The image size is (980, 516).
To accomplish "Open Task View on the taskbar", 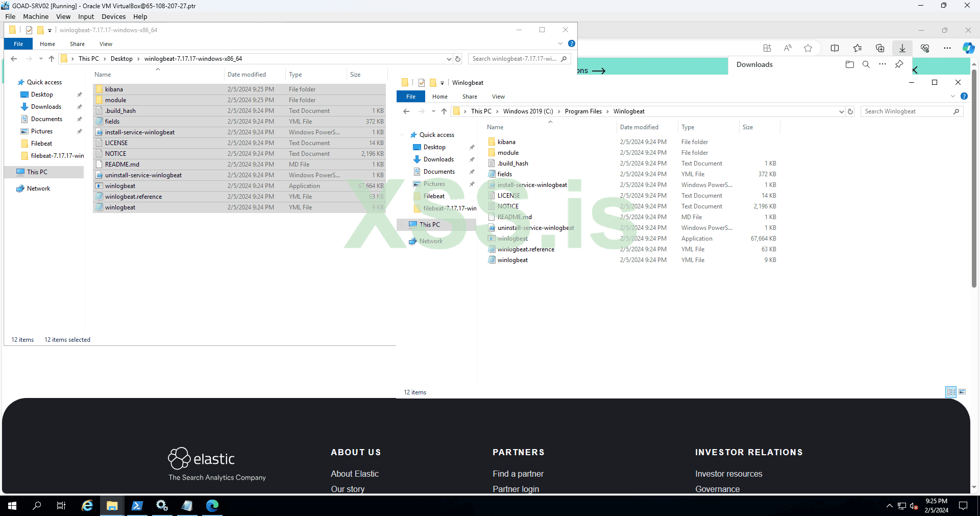I will click(x=61, y=506).
